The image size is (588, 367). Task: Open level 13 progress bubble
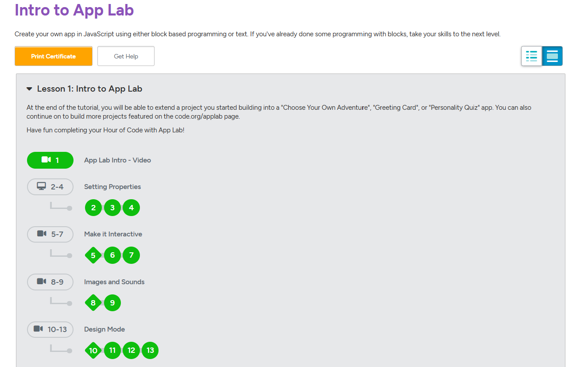coord(150,351)
